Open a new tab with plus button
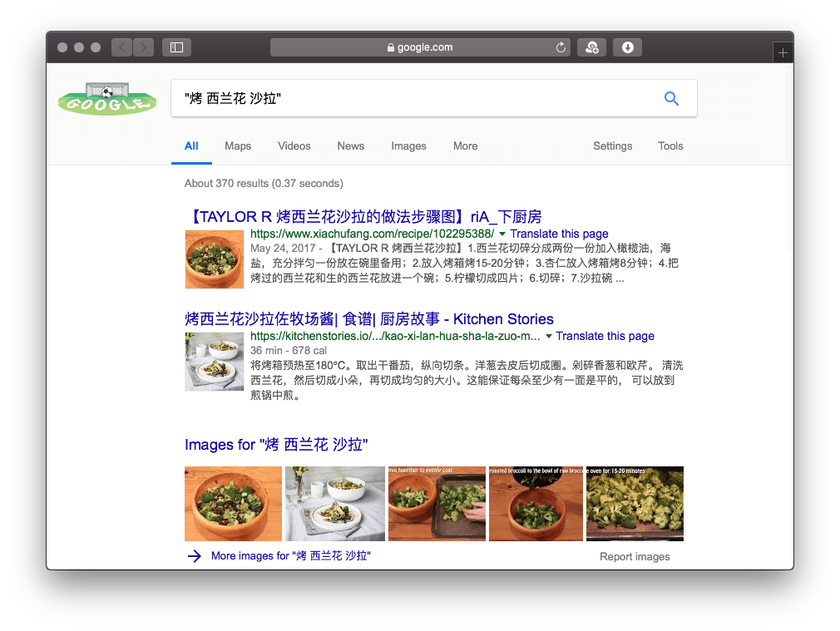The image size is (840, 631). pos(783,52)
